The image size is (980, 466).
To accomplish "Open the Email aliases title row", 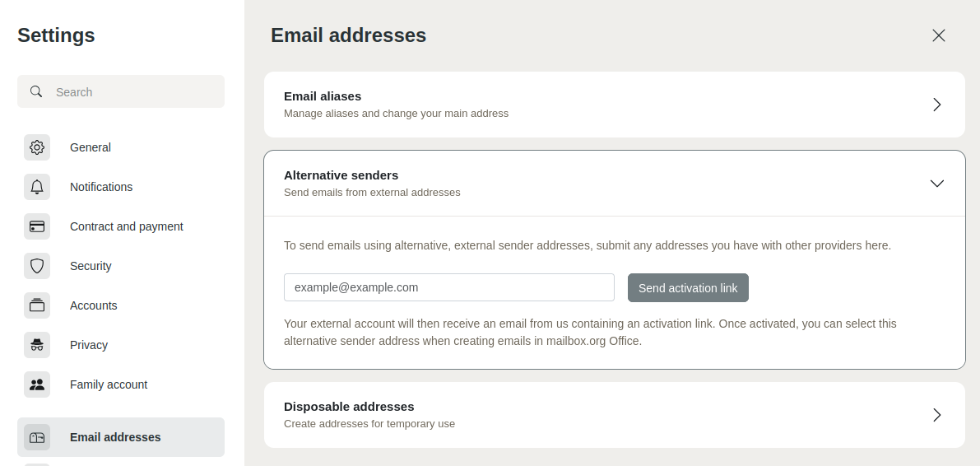I will click(323, 96).
